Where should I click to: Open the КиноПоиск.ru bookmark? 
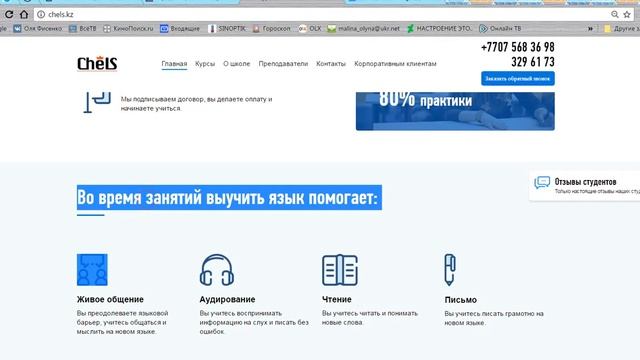click(128, 29)
